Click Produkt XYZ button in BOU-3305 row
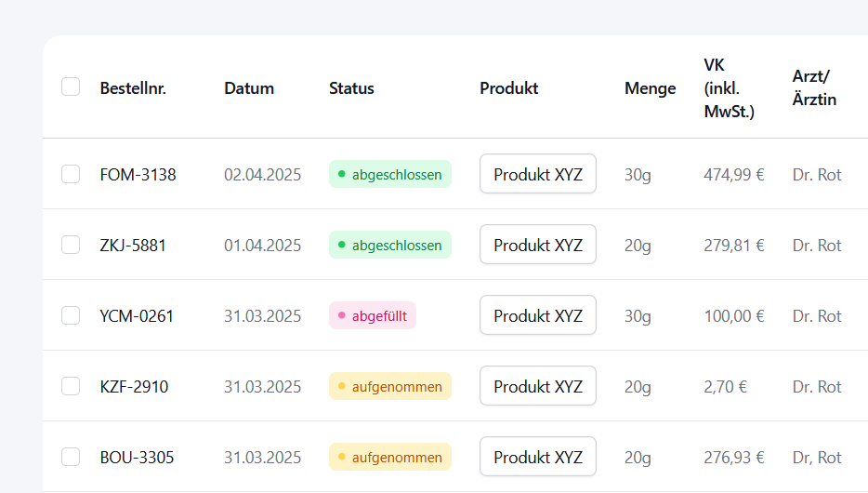Screen dimensions: 868x493 coord(537,457)
